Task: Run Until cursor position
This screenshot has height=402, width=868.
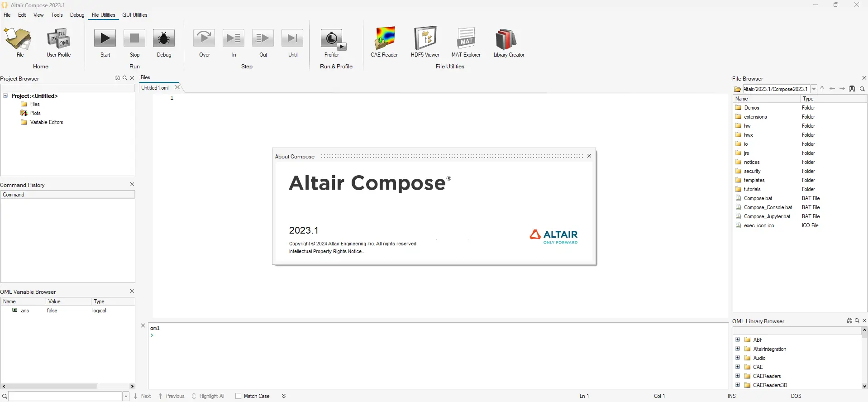Action: 293,42
